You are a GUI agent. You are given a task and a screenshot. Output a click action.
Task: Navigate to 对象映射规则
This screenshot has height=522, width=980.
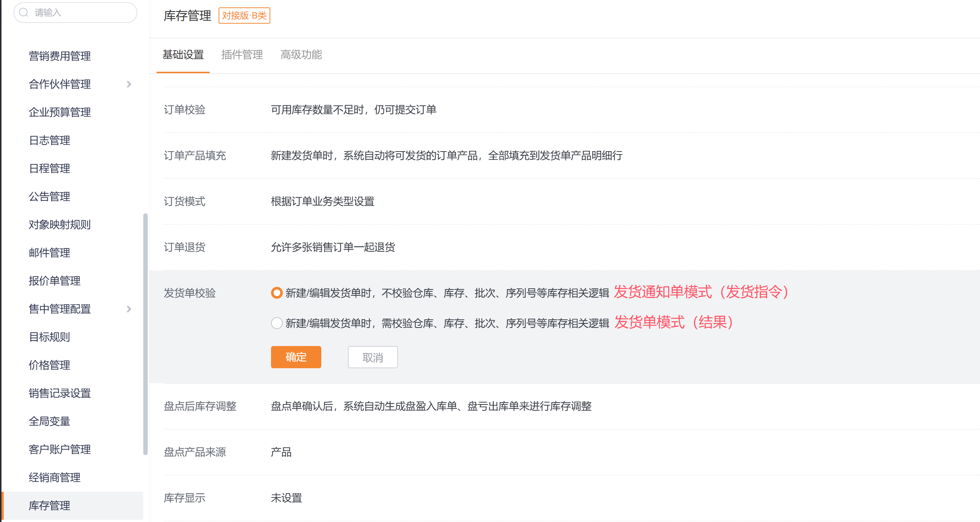60,225
